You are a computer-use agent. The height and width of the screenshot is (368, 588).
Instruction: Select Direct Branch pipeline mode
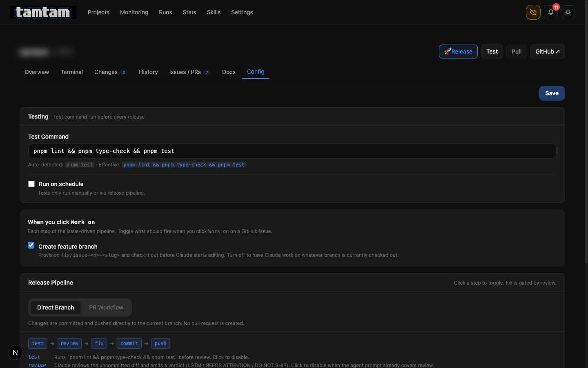point(56,307)
